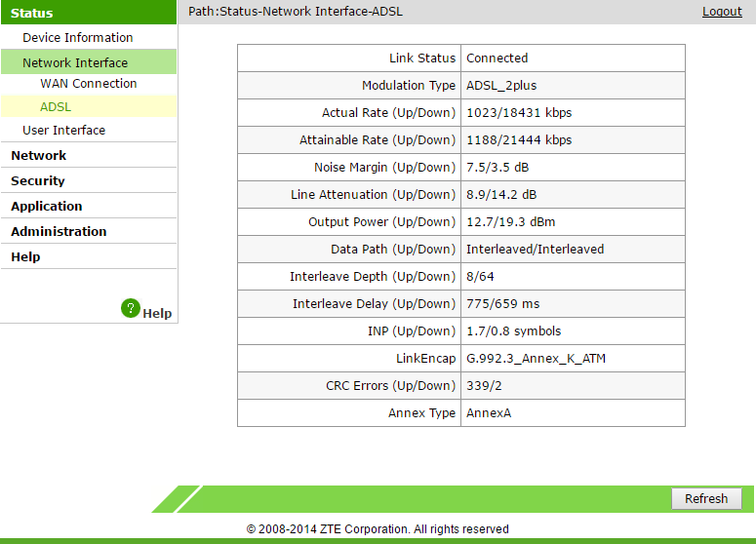Screen dimensions: 756x544
Task: Expand the Administration menu section
Action: tap(59, 232)
